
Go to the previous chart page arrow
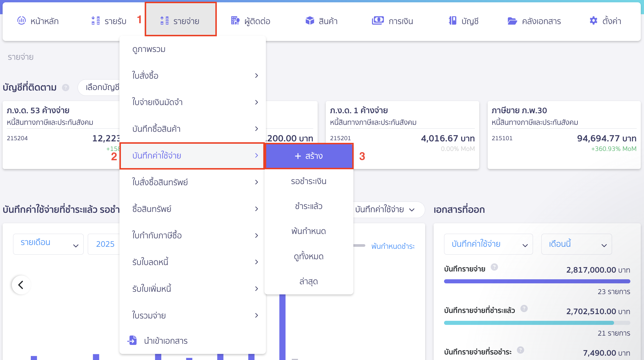(21, 285)
